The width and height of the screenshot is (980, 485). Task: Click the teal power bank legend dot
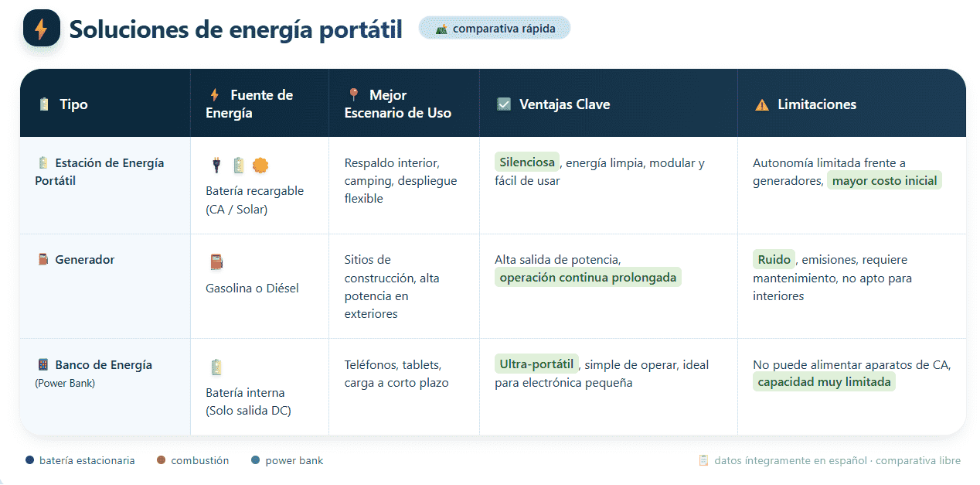256,460
